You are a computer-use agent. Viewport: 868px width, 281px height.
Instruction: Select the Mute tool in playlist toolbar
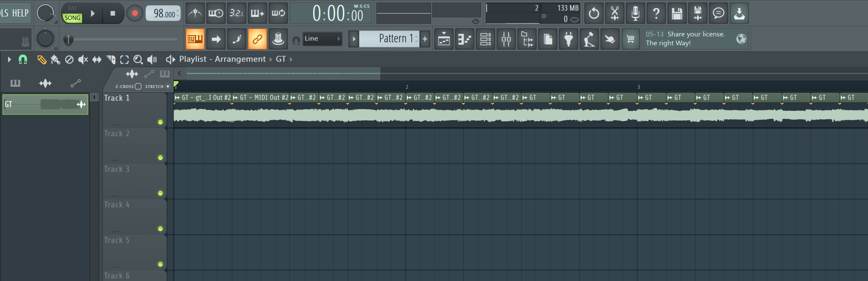coord(83,60)
